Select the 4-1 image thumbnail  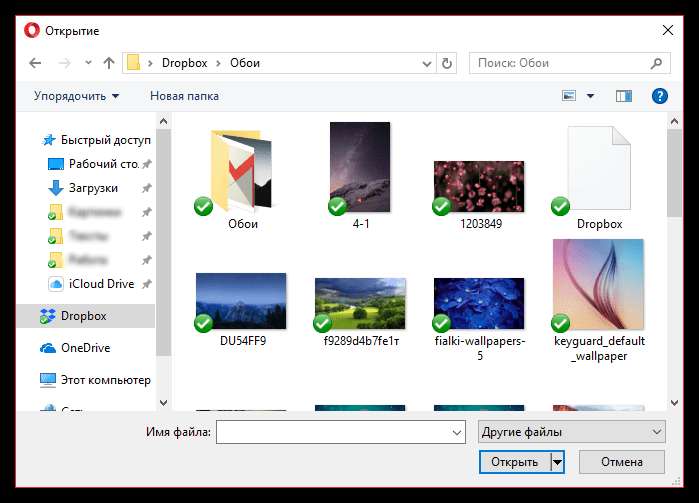coord(360,167)
